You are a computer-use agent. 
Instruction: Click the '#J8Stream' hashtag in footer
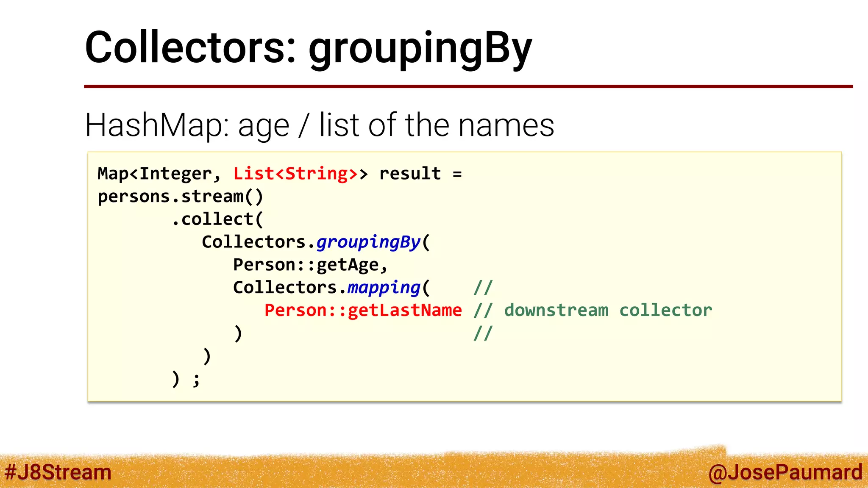(x=58, y=472)
